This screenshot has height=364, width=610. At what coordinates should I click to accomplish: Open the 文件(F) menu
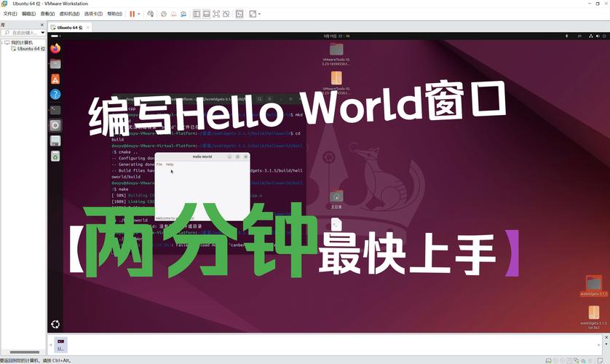10,14
